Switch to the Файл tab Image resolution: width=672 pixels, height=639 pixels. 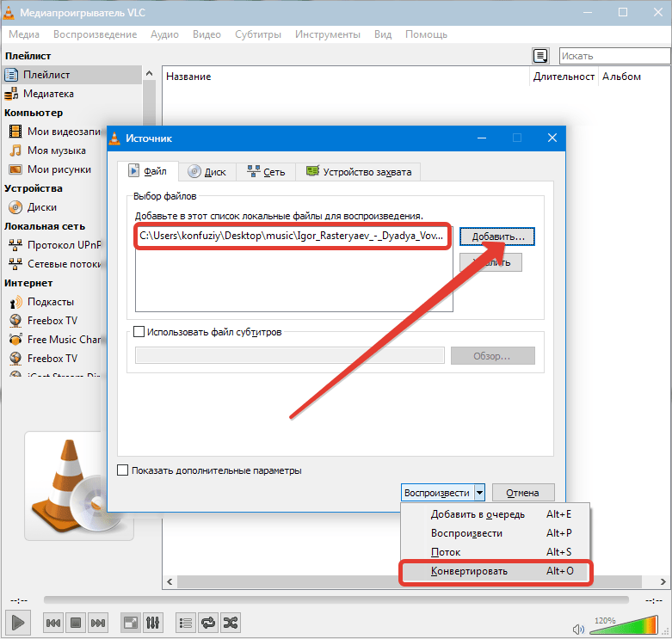pos(148,171)
